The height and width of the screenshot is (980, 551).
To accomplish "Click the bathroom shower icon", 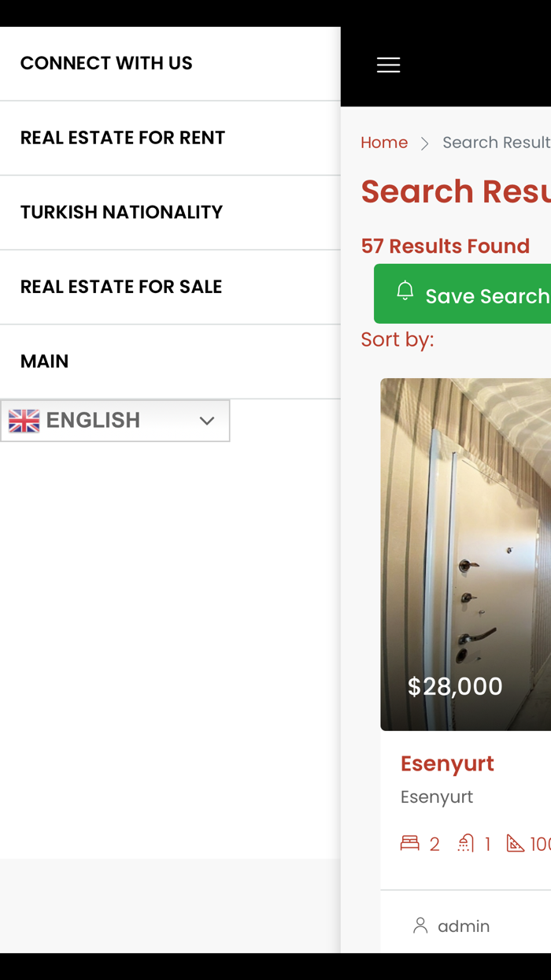I will tap(466, 844).
